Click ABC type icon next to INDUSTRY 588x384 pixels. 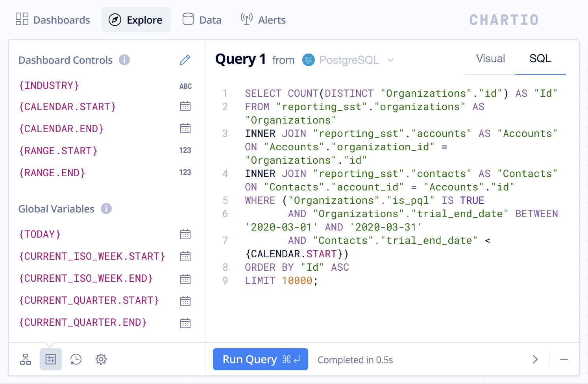(185, 86)
